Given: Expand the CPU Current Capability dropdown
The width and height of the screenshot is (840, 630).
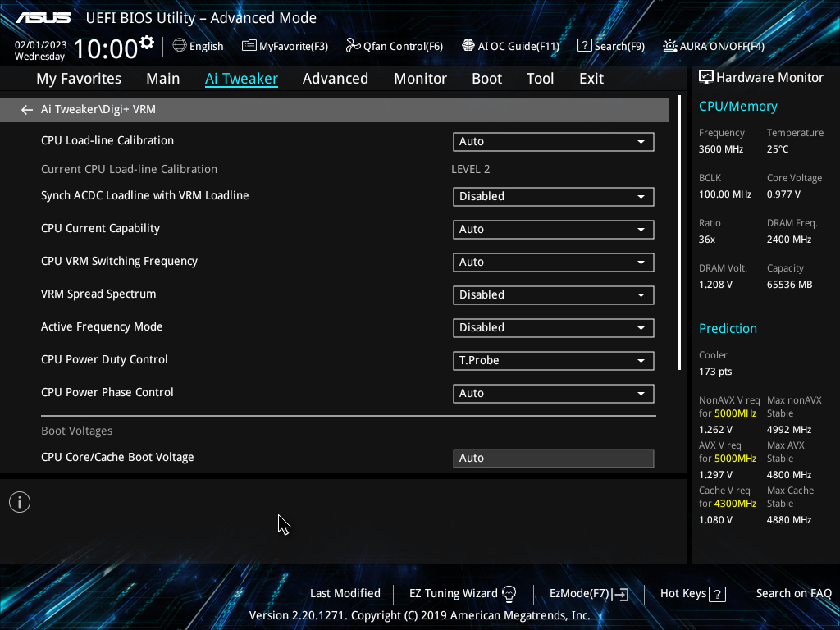Looking at the screenshot, I should (554, 230).
